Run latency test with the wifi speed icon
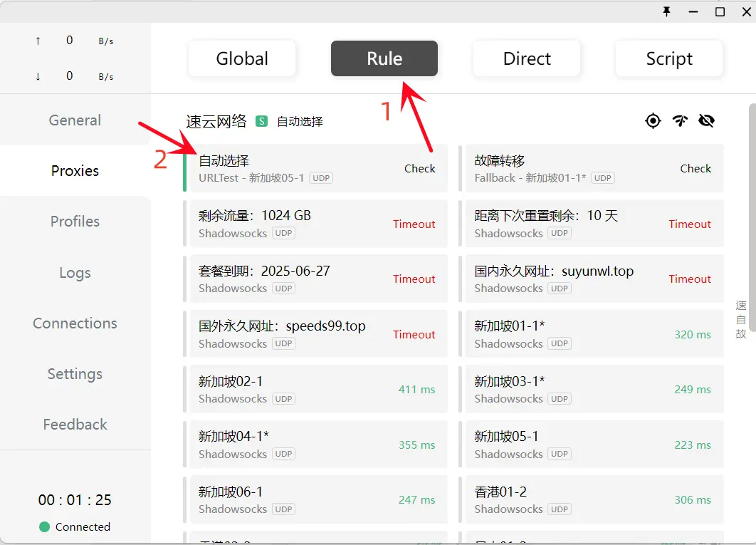 [680, 120]
